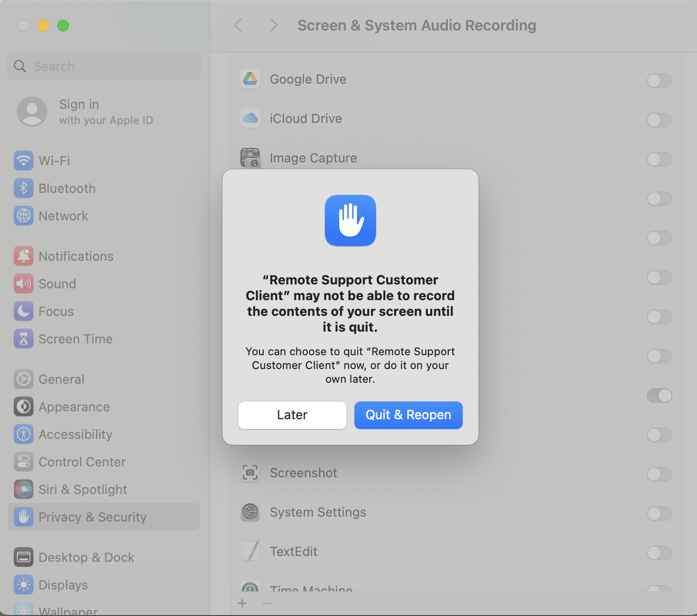Click the Siri & Spotlight icon

24,490
